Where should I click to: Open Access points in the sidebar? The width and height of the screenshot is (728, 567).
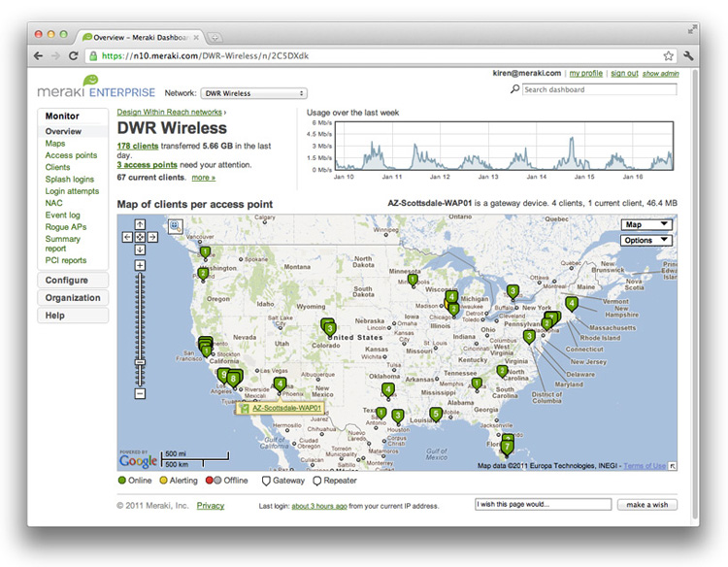point(71,155)
